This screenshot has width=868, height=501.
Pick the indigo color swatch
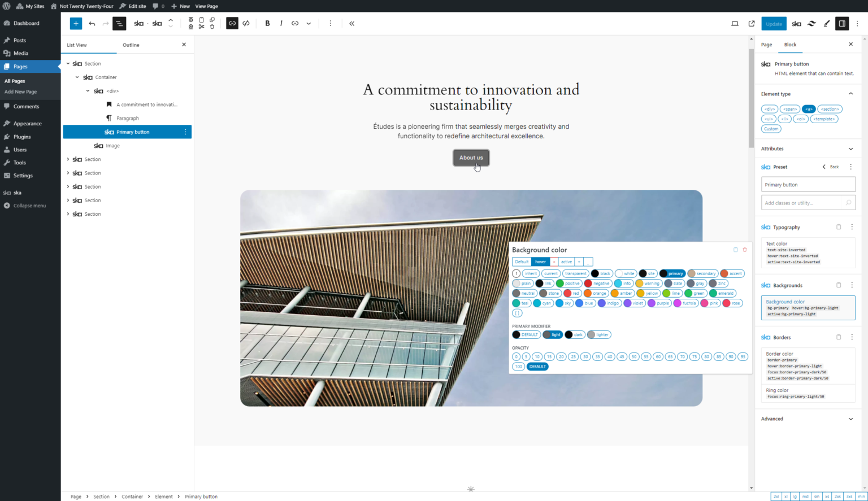[609, 303]
